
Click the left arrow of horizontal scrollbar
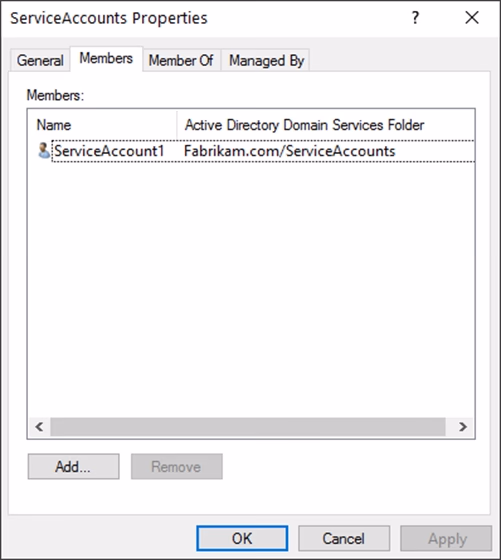39,426
